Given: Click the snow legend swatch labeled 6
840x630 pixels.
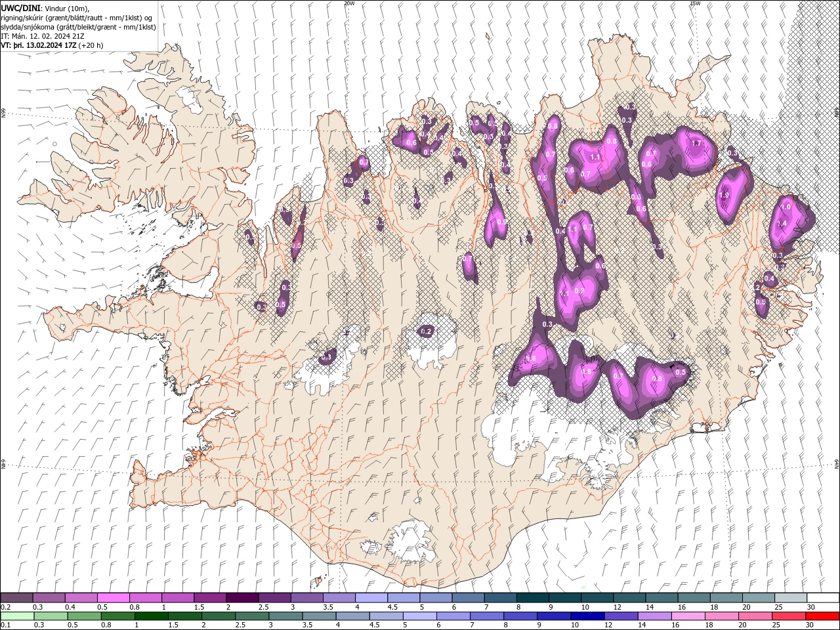Looking at the screenshot, I should pyautogui.click(x=469, y=597).
